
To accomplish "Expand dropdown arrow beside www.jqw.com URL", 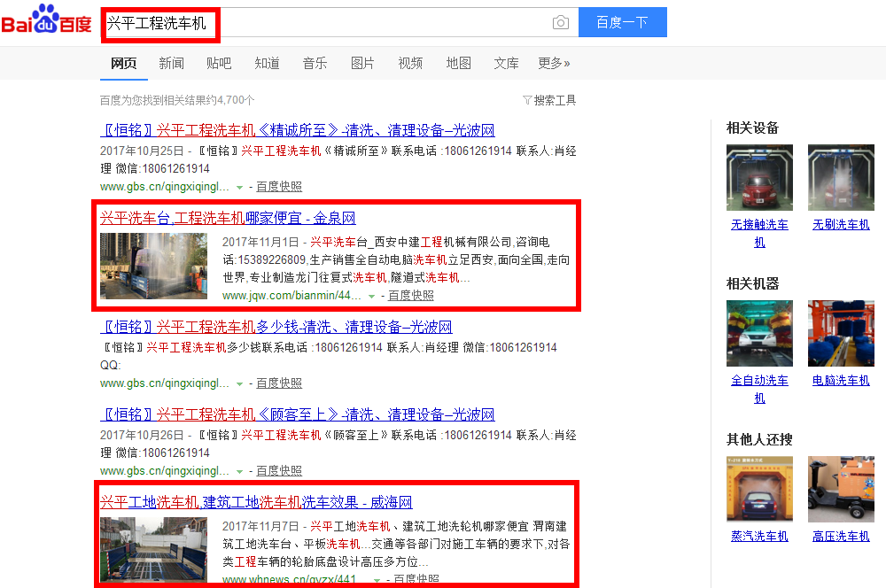I will point(372,296).
